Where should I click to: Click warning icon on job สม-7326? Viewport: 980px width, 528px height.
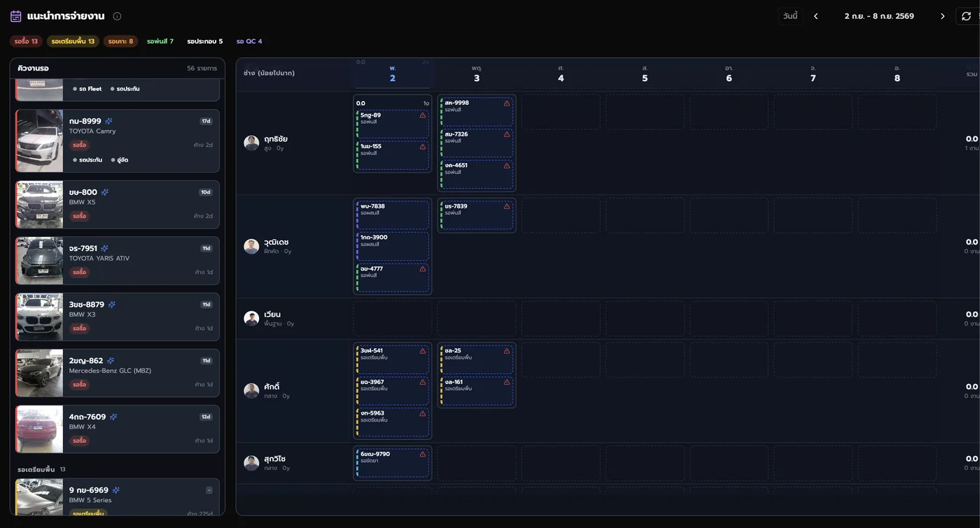click(507, 134)
